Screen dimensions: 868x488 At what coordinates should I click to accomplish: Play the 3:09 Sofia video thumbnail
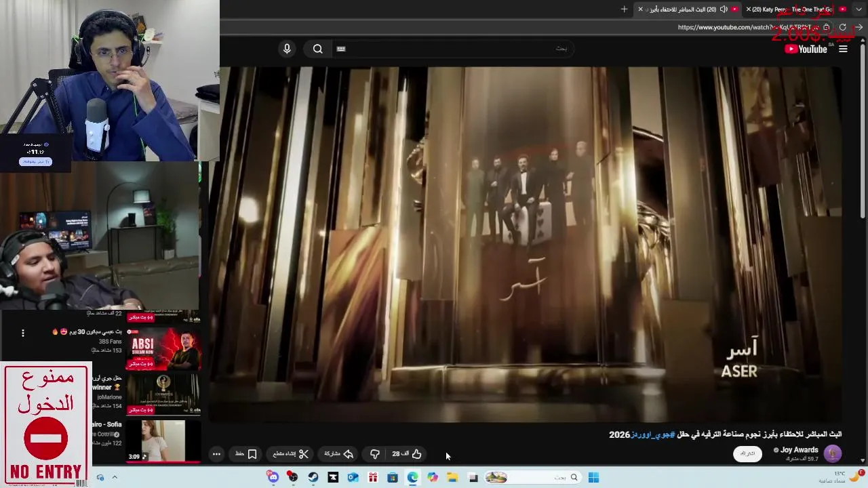click(x=163, y=441)
